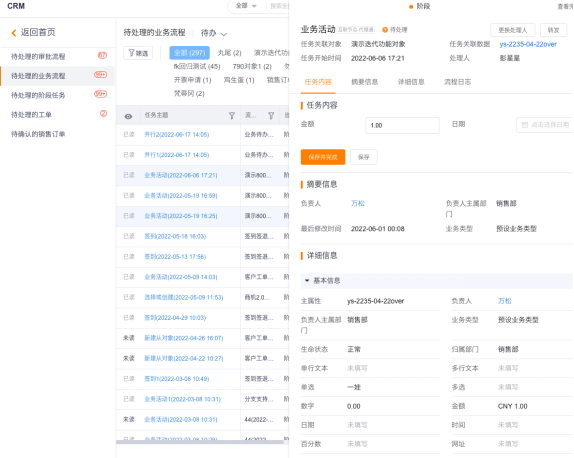
Task: Click red badge on 待处理的工单
Action: pos(104,113)
